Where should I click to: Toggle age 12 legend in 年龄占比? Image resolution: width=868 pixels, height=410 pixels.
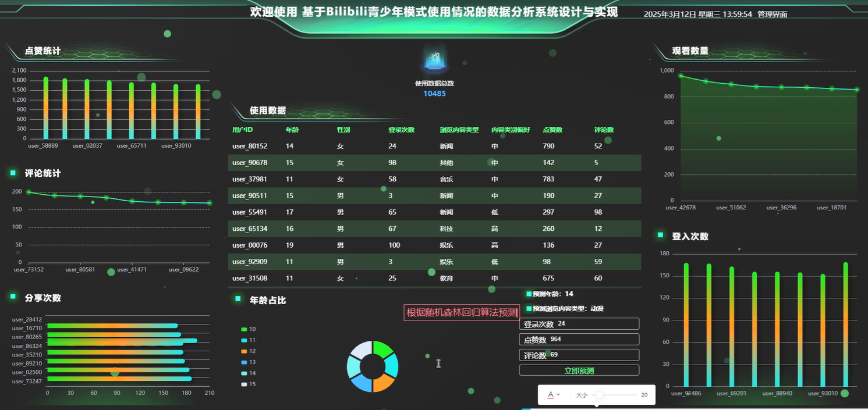coord(249,351)
